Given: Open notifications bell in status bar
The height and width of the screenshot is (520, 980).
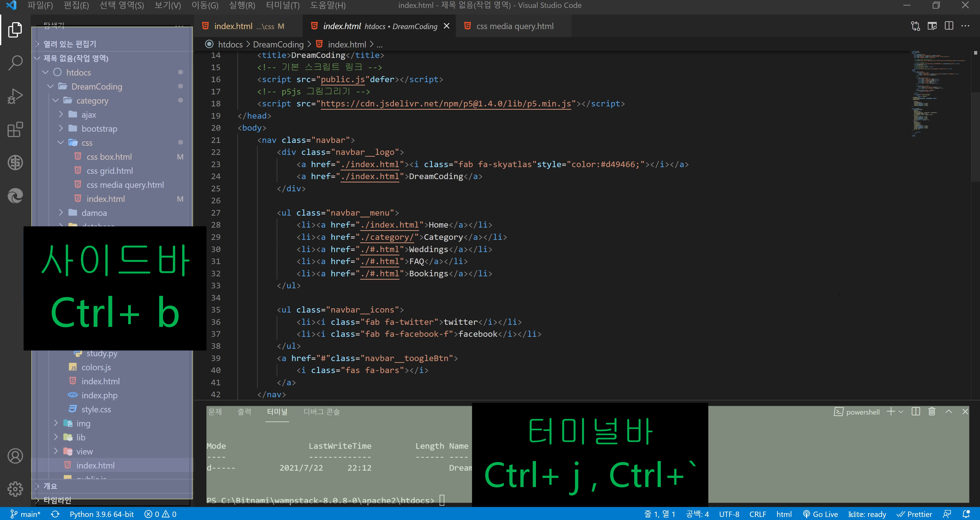Looking at the screenshot, I should pyautogui.click(x=966, y=514).
